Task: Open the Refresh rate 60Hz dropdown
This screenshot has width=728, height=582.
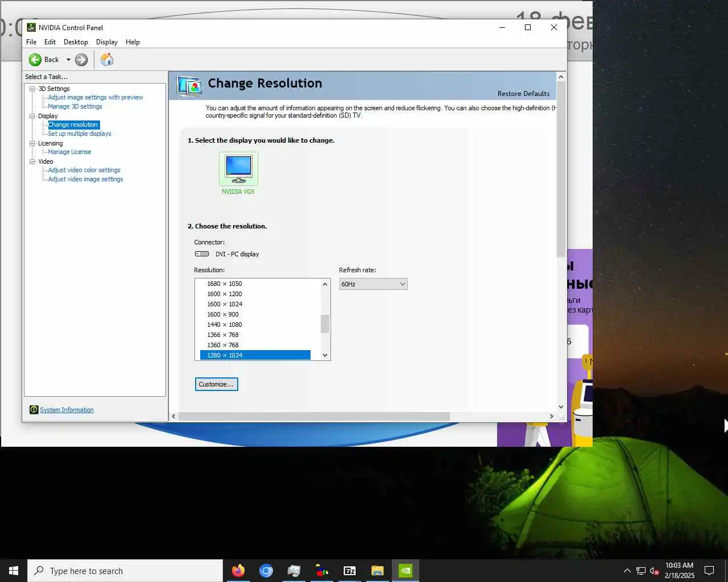Action: click(x=373, y=284)
